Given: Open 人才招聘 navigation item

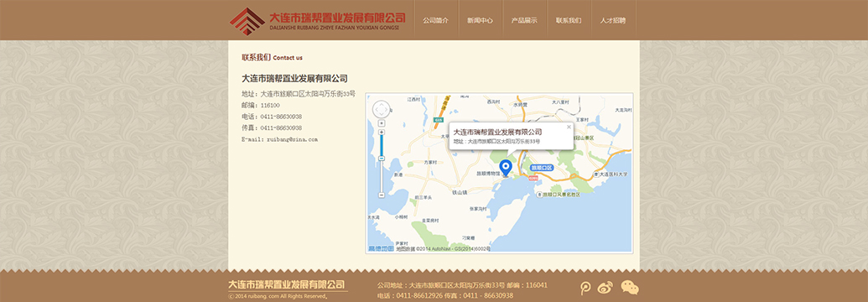Looking at the screenshot, I should tap(613, 20).
